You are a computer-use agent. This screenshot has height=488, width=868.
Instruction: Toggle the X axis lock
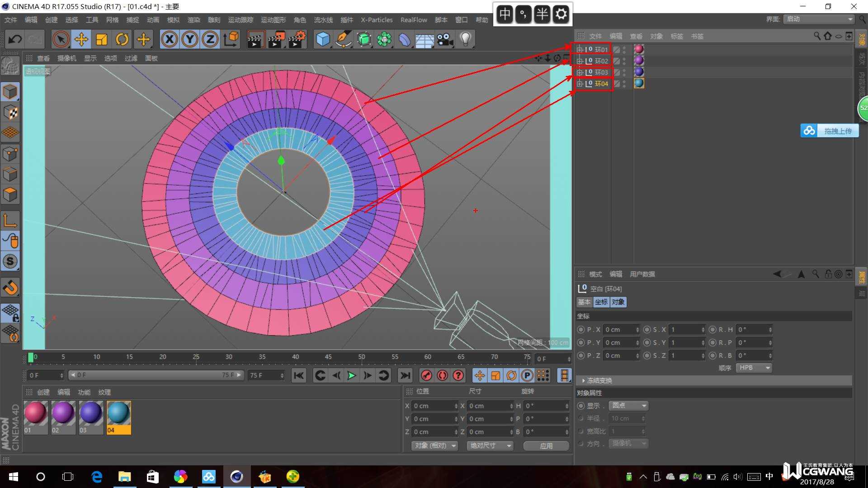(x=170, y=39)
